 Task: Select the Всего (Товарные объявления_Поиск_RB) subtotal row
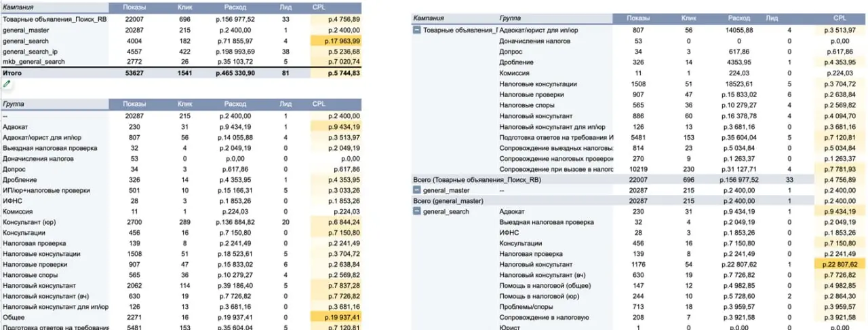(639, 179)
